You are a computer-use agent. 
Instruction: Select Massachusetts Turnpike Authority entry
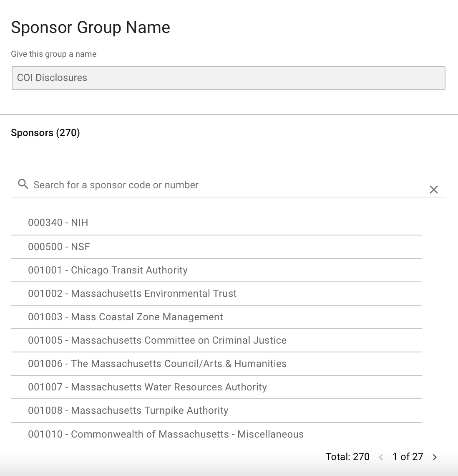pyautogui.click(x=128, y=410)
